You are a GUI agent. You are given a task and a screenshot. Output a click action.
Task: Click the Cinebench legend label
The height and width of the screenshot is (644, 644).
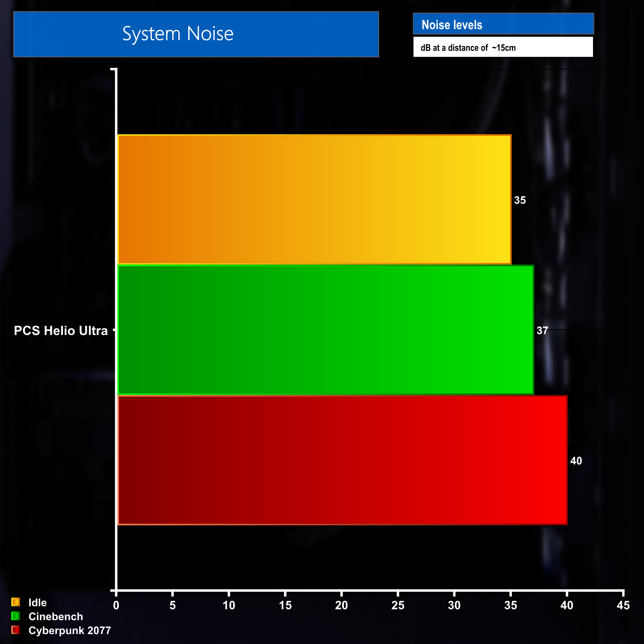click(x=56, y=617)
